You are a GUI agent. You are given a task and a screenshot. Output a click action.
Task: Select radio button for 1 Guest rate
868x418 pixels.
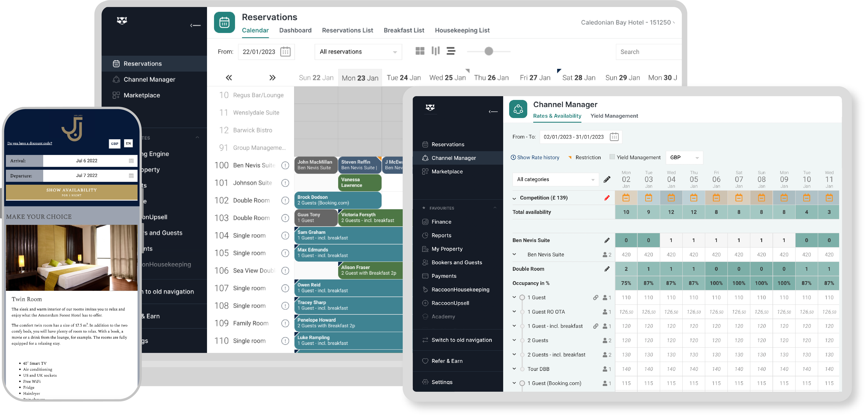[x=522, y=297]
